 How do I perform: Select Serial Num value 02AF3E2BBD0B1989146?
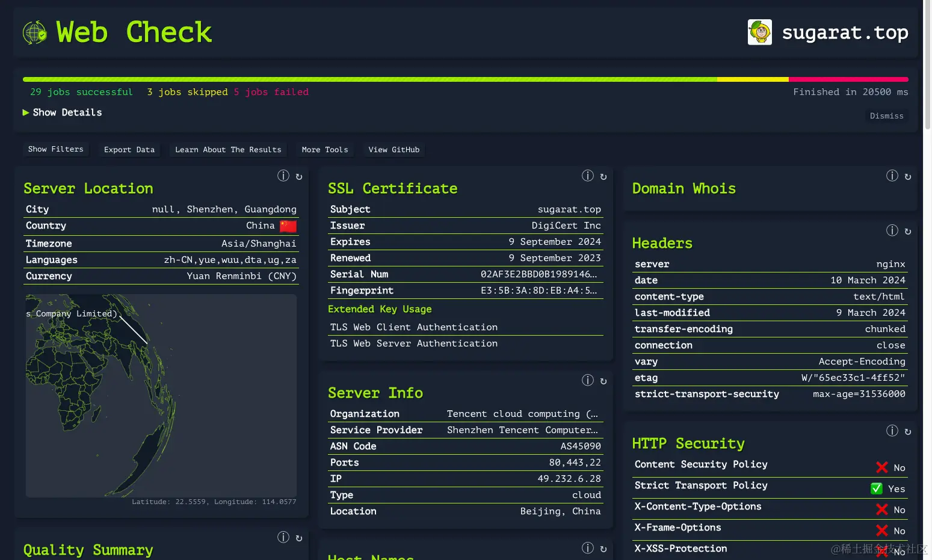point(539,274)
